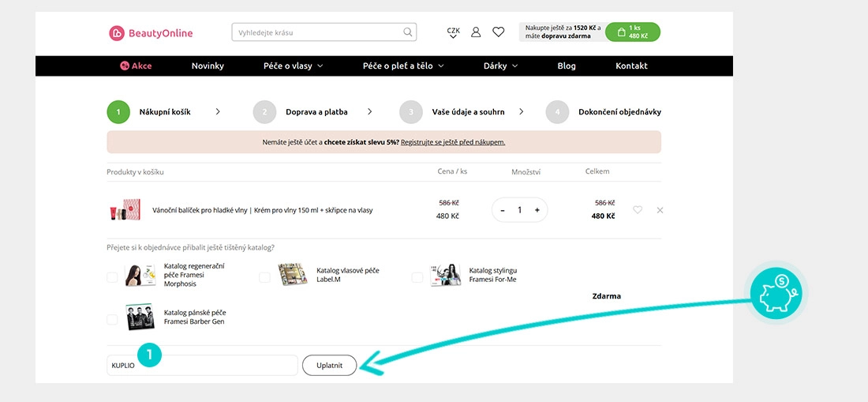This screenshot has width=868, height=402.
Task: Click the KUPLIO coupon code field
Action: click(x=202, y=366)
